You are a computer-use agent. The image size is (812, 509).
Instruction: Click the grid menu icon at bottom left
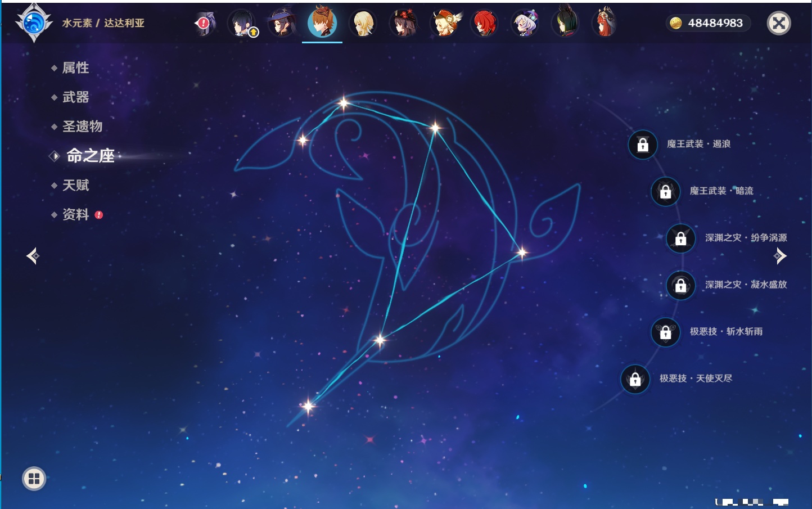click(x=34, y=479)
